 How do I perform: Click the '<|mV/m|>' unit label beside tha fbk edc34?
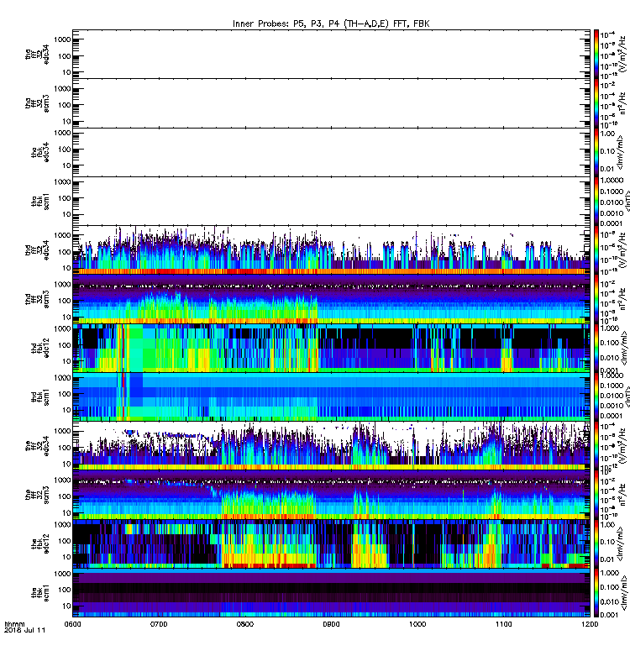click(621, 153)
